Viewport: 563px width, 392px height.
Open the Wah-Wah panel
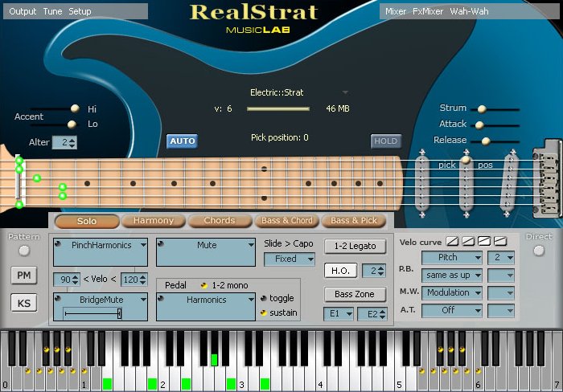point(469,11)
